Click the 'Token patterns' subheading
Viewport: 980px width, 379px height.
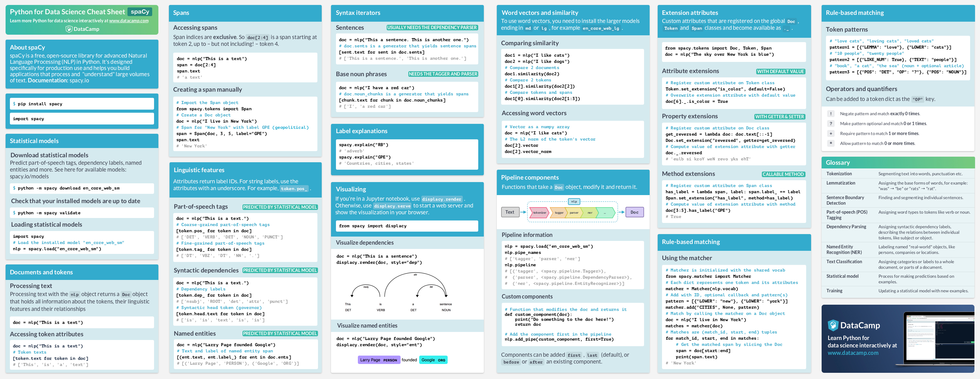[846, 29]
